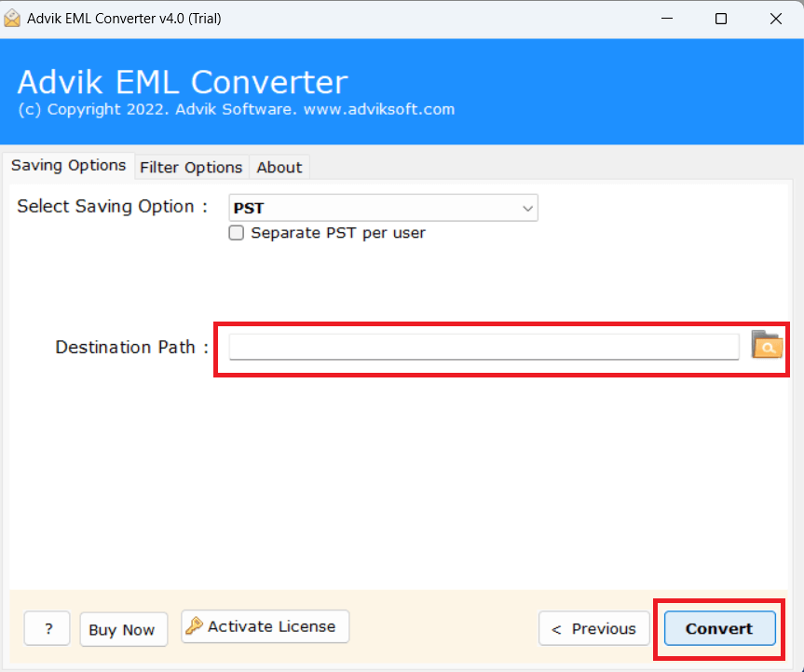Click the Advik app icon in title bar
Image resolution: width=804 pixels, height=672 pixels.
12,19
